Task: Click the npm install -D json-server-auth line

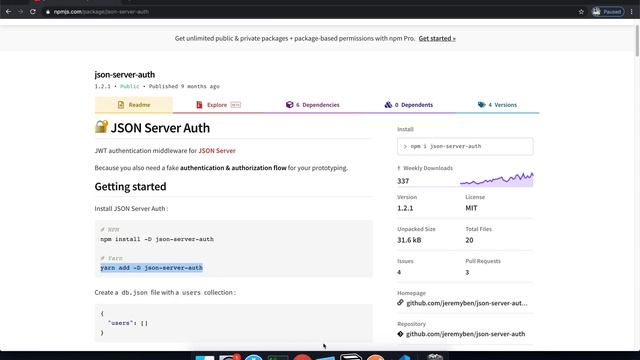Action: pos(157,239)
